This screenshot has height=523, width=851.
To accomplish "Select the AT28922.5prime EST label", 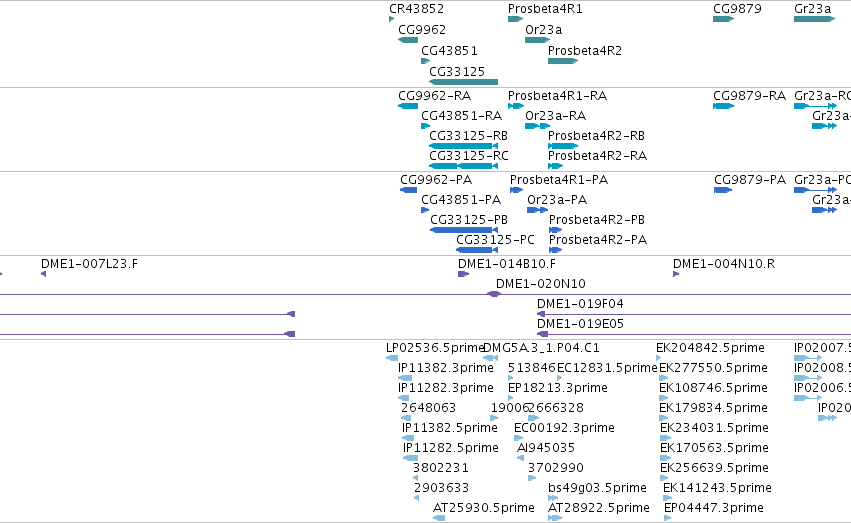I will tap(599, 509).
